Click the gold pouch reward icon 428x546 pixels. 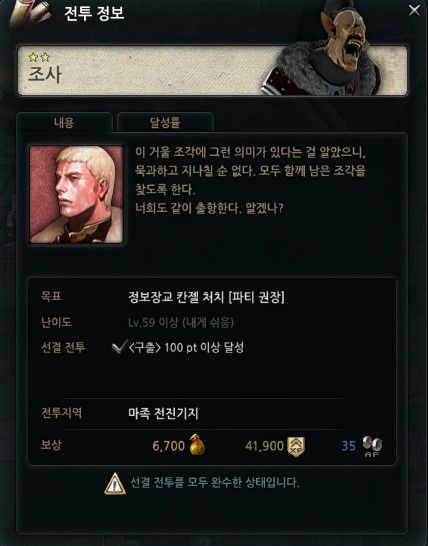197,445
